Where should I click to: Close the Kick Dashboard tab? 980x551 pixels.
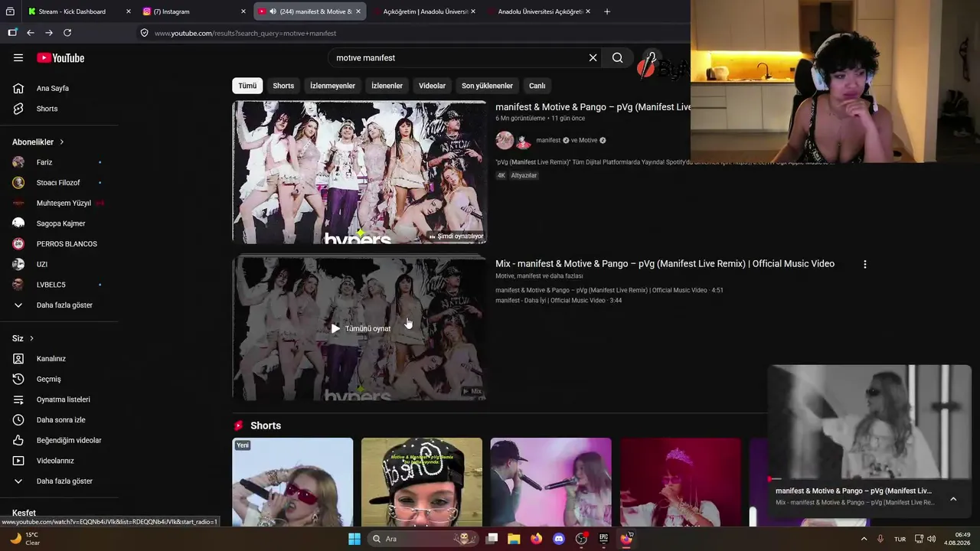tap(128, 11)
